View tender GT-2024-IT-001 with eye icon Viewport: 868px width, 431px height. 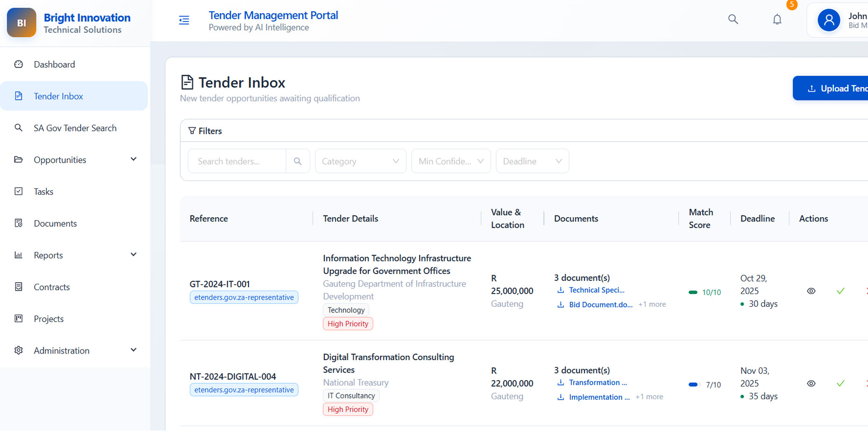811,291
